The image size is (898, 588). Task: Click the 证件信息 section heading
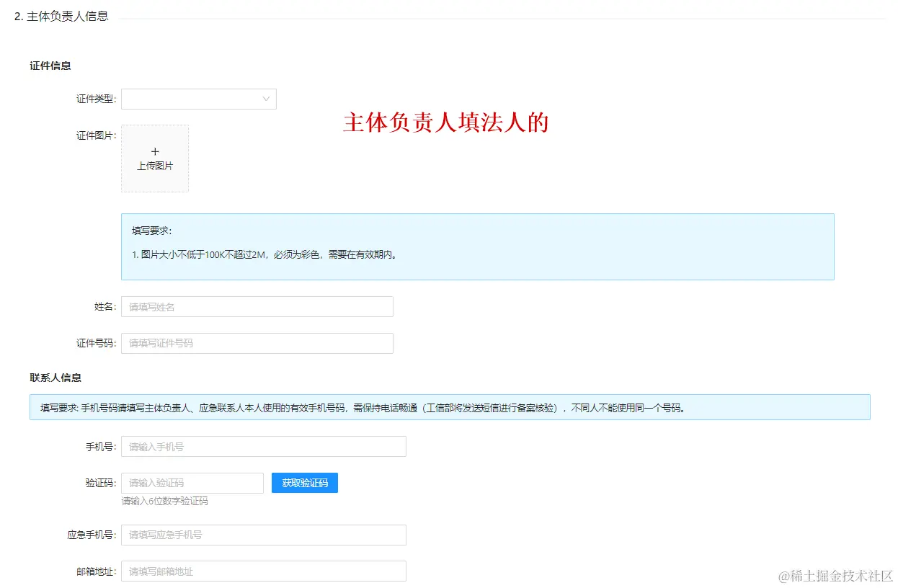click(x=50, y=66)
